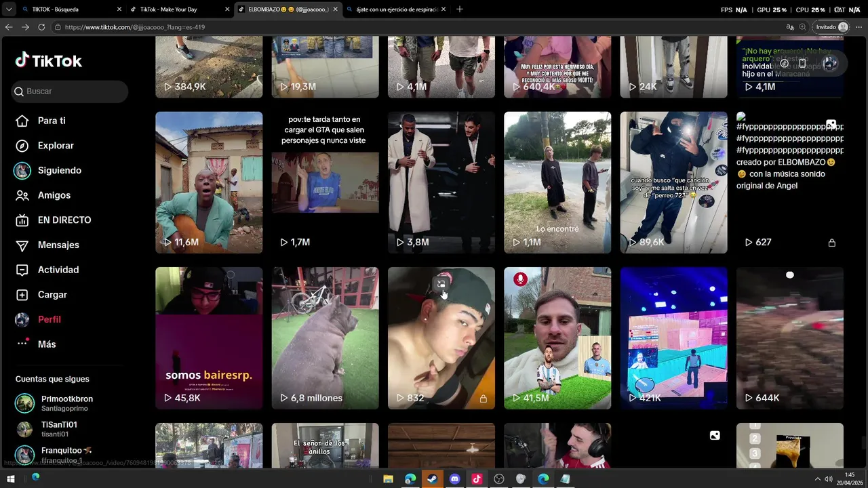Open Para ti home feed
The height and width of the screenshot is (488, 868).
tap(52, 121)
